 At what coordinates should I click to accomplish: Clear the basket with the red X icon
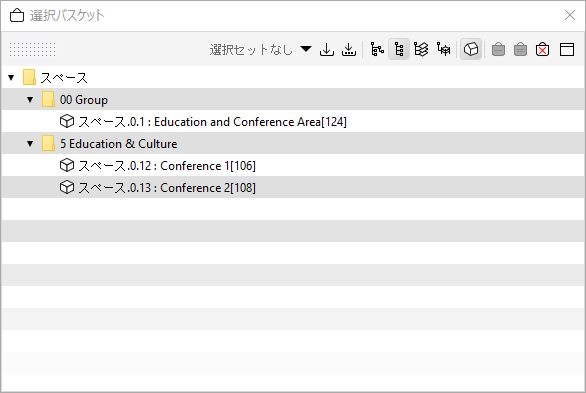pyautogui.click(x=542, y=49)
